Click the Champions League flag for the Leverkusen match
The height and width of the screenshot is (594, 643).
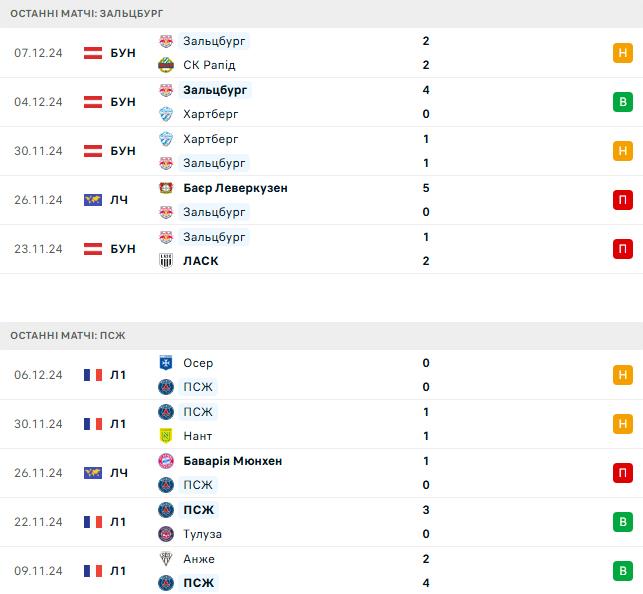pyautogui.click(x=93, y=200)
